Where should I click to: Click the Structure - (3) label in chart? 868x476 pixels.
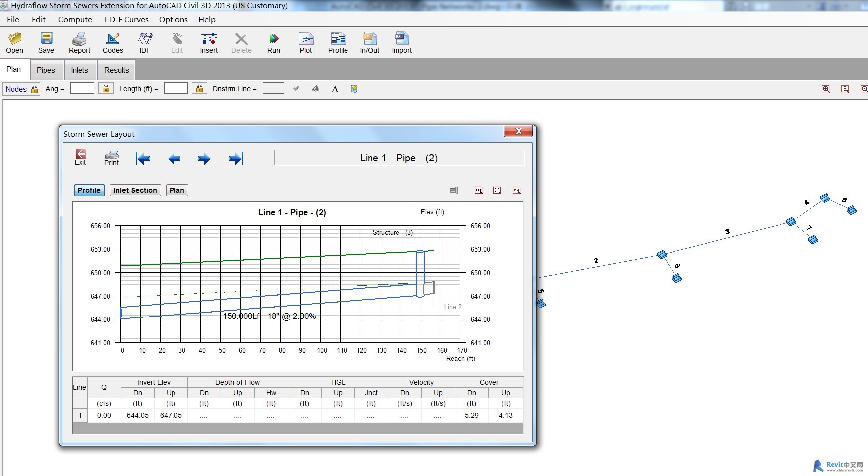pos(393,233)
